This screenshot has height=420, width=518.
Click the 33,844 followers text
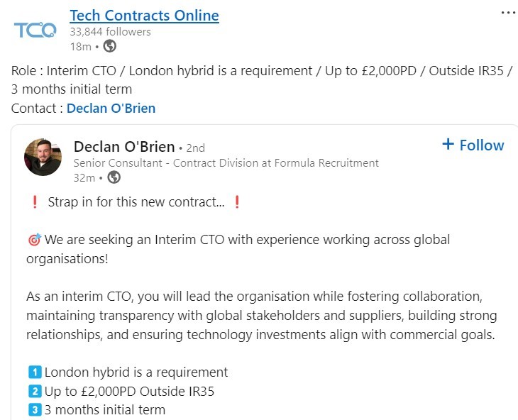coord(110,32)
